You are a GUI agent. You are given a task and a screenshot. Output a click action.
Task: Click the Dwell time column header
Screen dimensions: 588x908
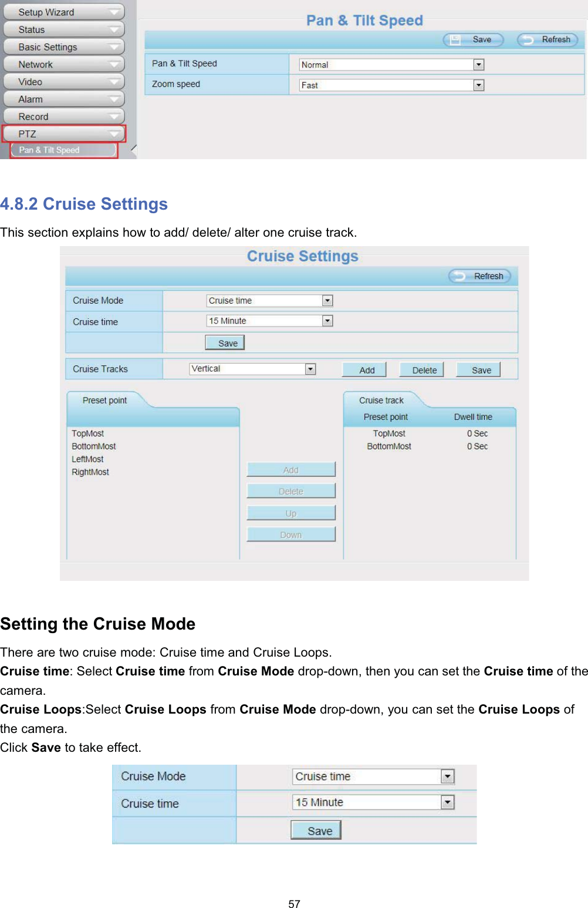click(x=473, y=417)
